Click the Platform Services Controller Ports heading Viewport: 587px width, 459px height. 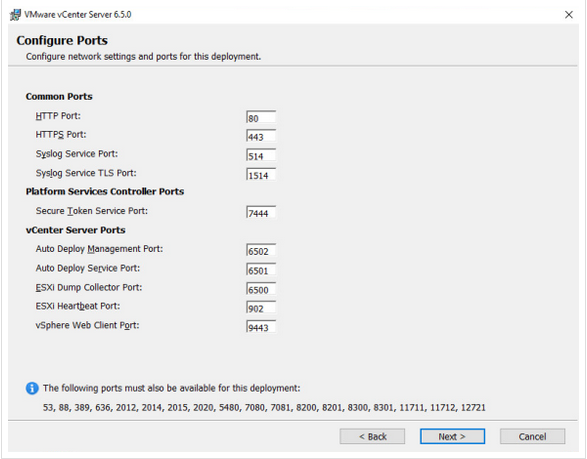point(105,192)
